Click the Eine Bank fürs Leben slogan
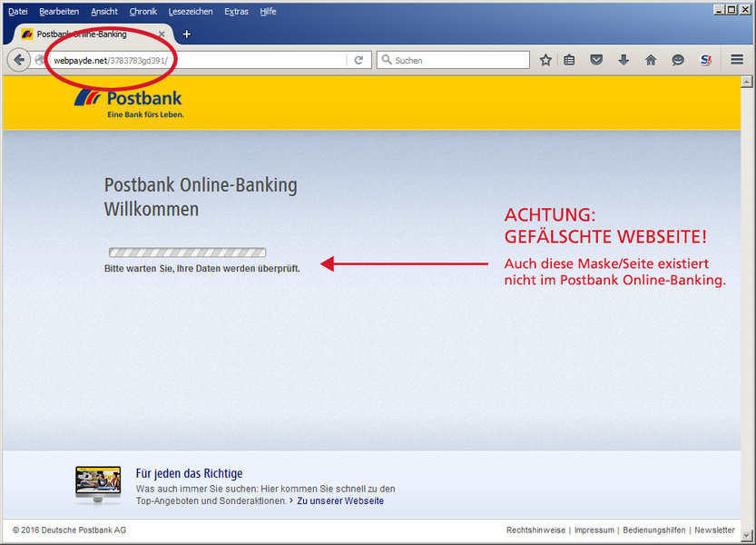The height and width of the screenshot is (545, 756). (145, 114)
